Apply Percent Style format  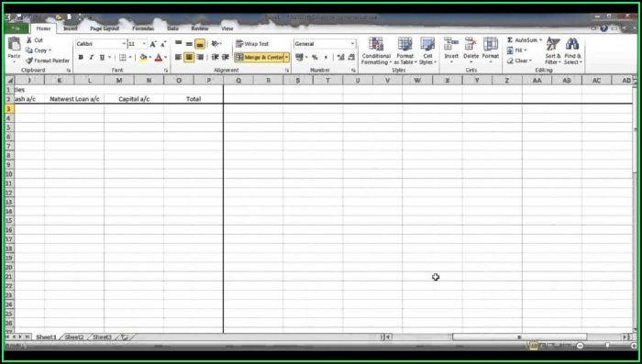pyautogui.click(x=315, y=58)
